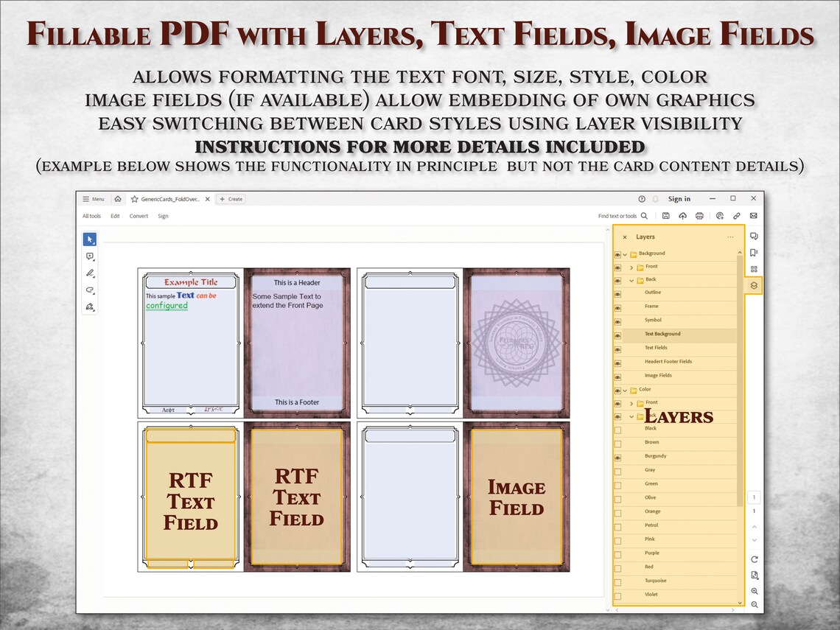
Task: Click the Save file icon
Action: pos(667,215)
